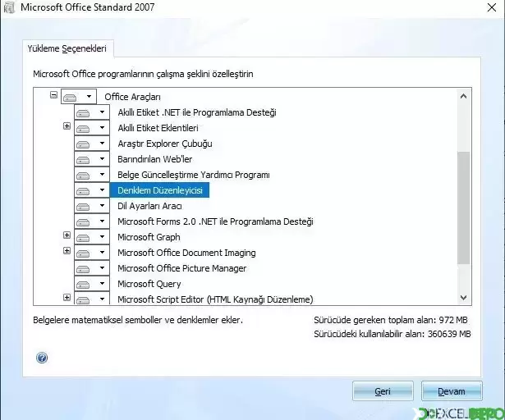This screenshot has width=505, height=420.
Task: Open install dropdown for Araştır Explorer Çubuğu
Action: (x=92, y=144)
